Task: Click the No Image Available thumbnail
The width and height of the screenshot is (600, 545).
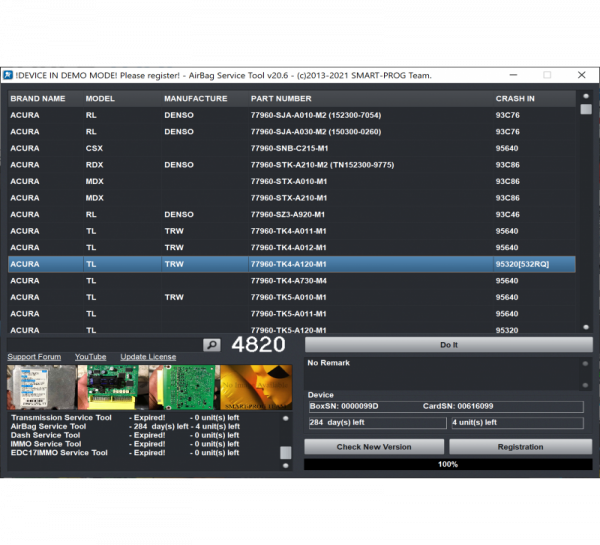Action: point(256,387)
